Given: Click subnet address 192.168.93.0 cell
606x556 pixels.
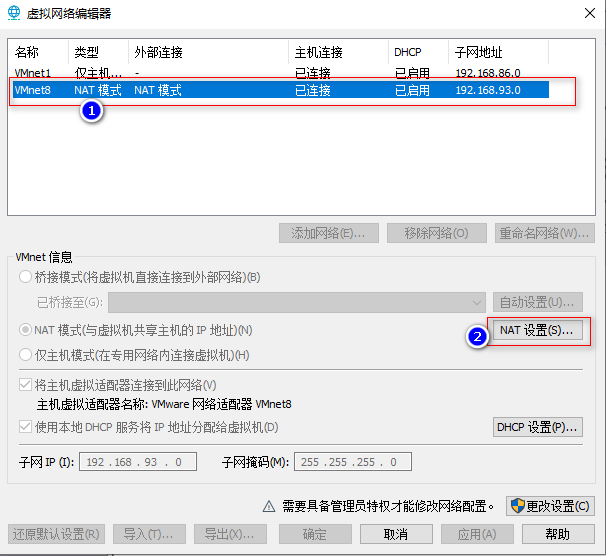Looking at the screenshot, I should click(488, 90).
